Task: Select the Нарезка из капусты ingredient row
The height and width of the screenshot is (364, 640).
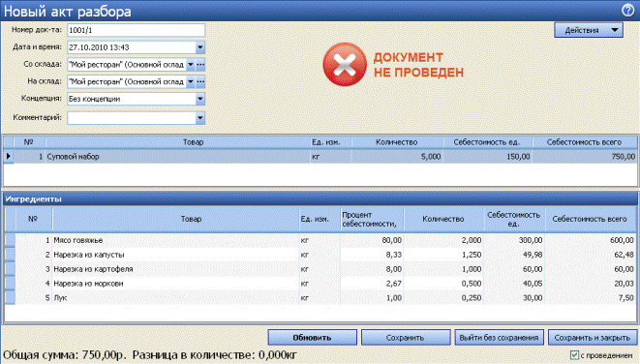Action: pos(320,255)
